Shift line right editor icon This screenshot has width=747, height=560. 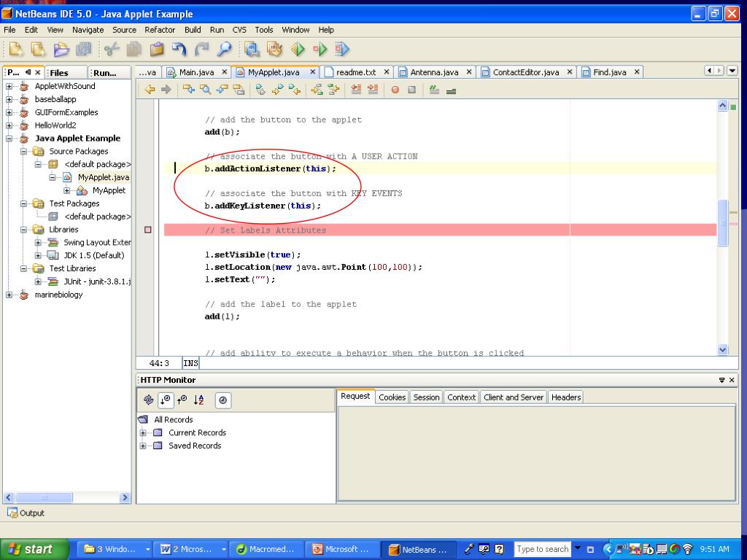tap(373, 90)
